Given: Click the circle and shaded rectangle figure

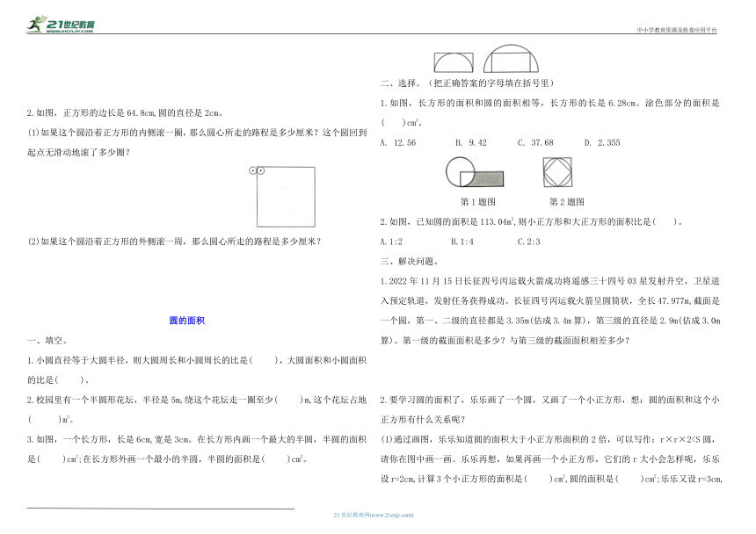Looking at the screenshot, I should [x=475, y=172].
